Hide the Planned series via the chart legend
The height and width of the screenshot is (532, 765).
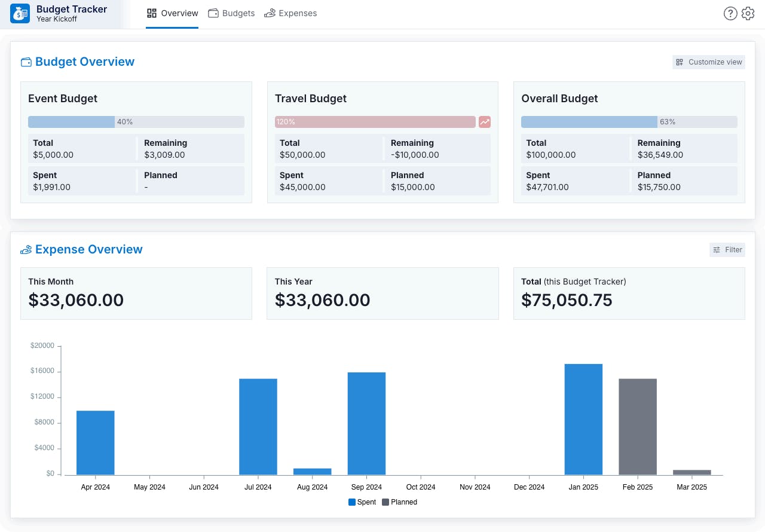coord(399,502)
